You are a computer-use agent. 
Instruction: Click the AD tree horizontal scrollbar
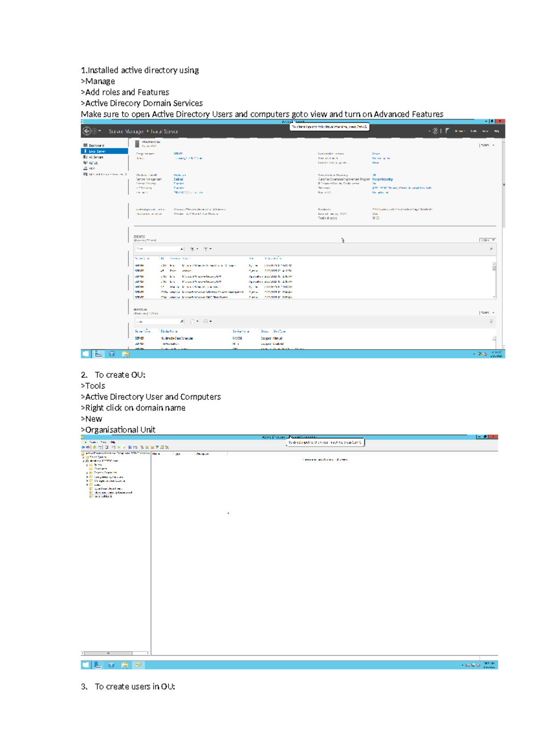pyautogui.click(x=115, y=653)
